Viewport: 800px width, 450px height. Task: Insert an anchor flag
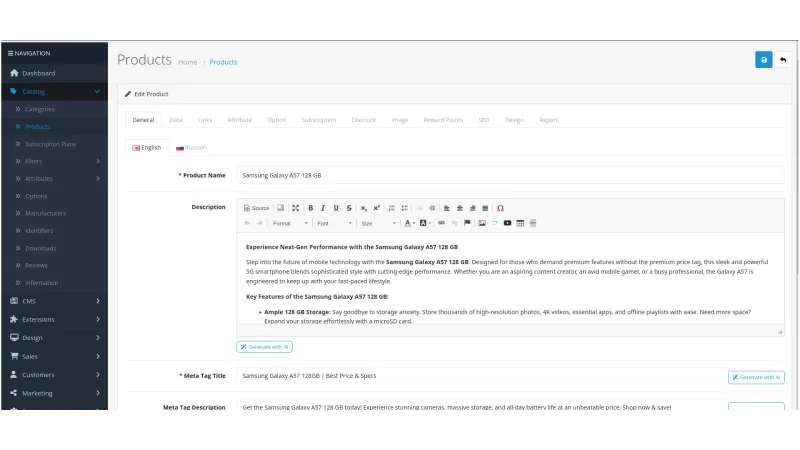click(x=467, y=223)
